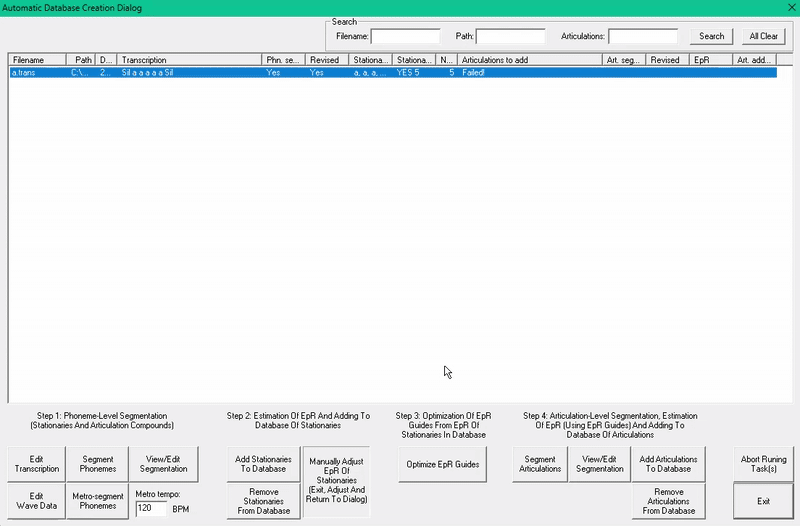Click the Metro tempo BPM field
This screenshot has height=526, width=800.
point(151,509)
